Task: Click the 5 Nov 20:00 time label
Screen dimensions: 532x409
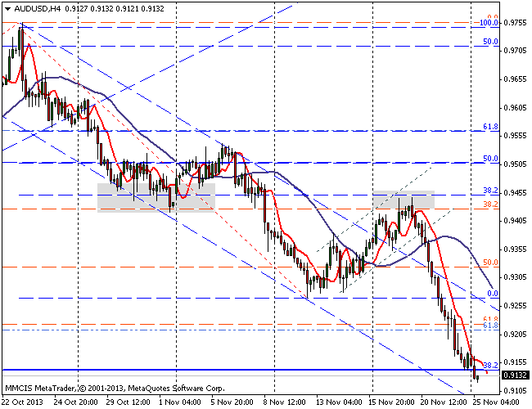Action: pyautogui.click(x=232, y=402)
